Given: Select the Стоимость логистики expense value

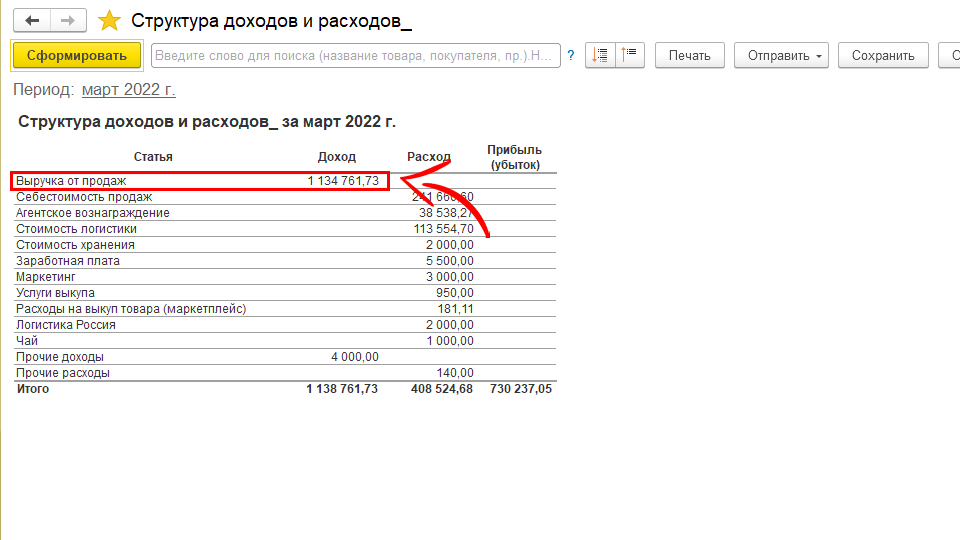Looking at the screenshot, I should 446,229.
